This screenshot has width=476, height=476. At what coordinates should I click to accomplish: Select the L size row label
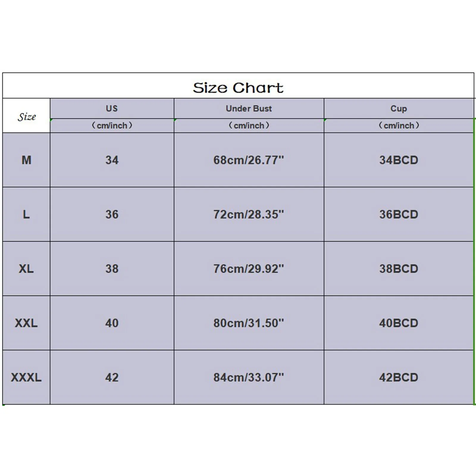pyautogui.click(x=26, y=214)
